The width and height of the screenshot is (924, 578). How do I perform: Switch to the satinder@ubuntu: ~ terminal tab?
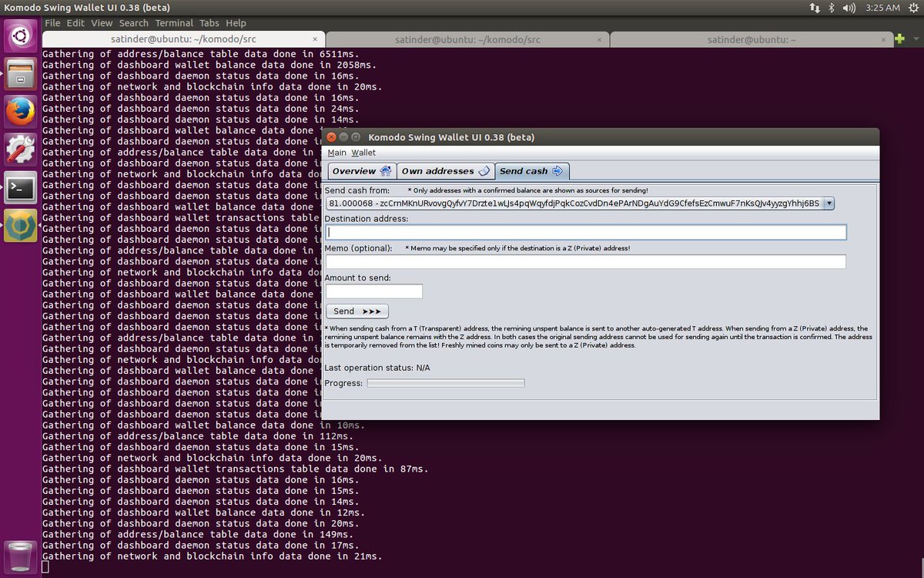pyautogui.click(x=751, y=39)
